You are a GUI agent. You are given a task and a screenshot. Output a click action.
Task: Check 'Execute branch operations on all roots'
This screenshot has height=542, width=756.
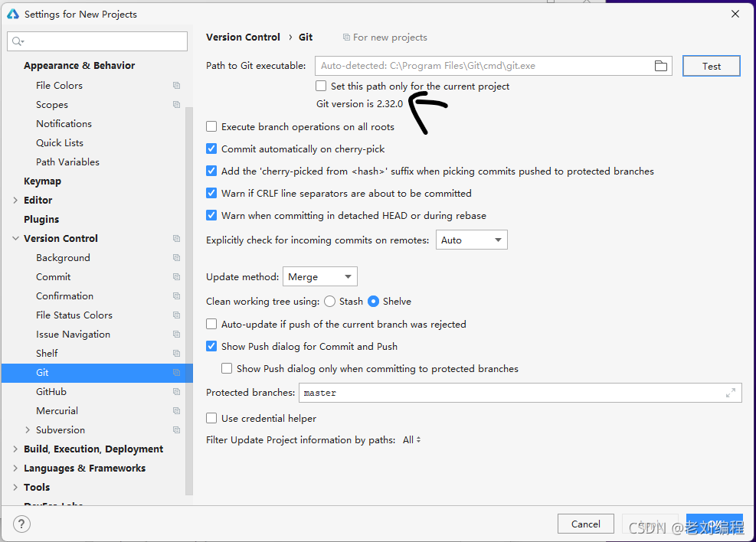(x=211, y=127)
